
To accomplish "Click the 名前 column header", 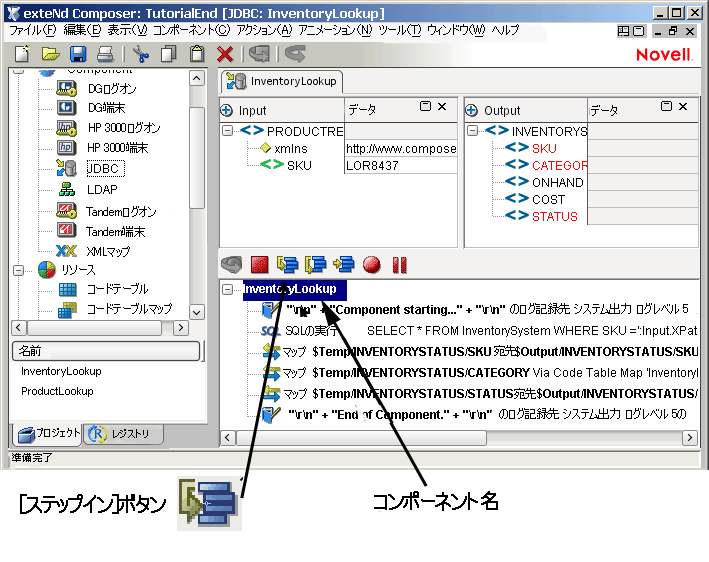I will 106,351.
